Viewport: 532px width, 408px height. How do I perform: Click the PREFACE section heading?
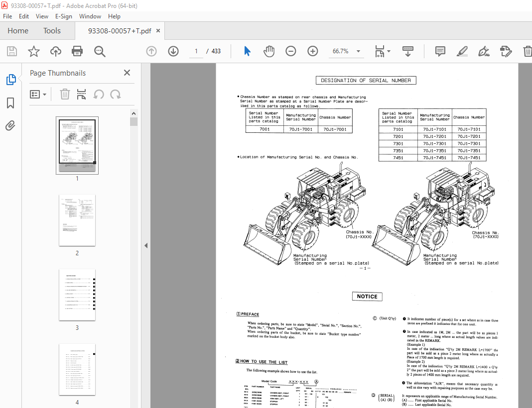point(248,314)
